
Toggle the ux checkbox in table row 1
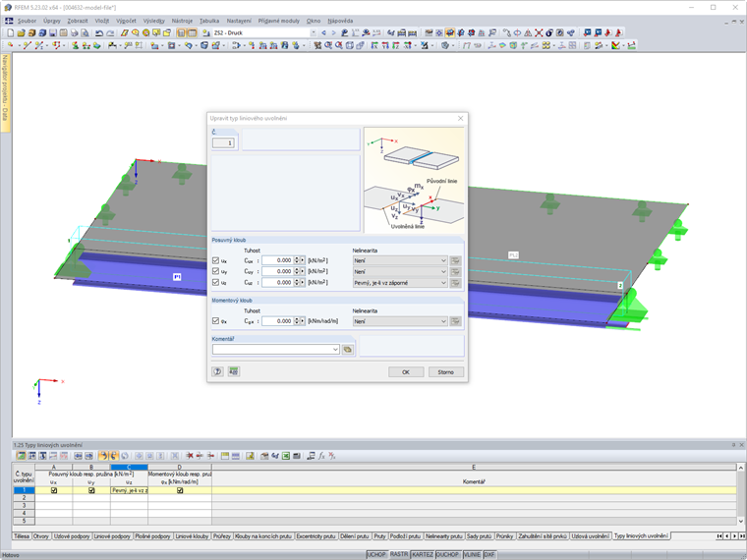tap(54, 490)
